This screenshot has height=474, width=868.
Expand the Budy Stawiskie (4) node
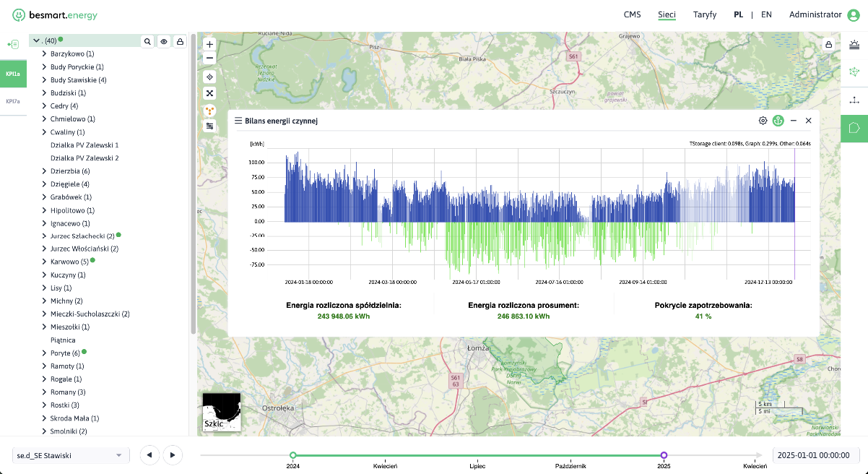click(x=44, y=79)
